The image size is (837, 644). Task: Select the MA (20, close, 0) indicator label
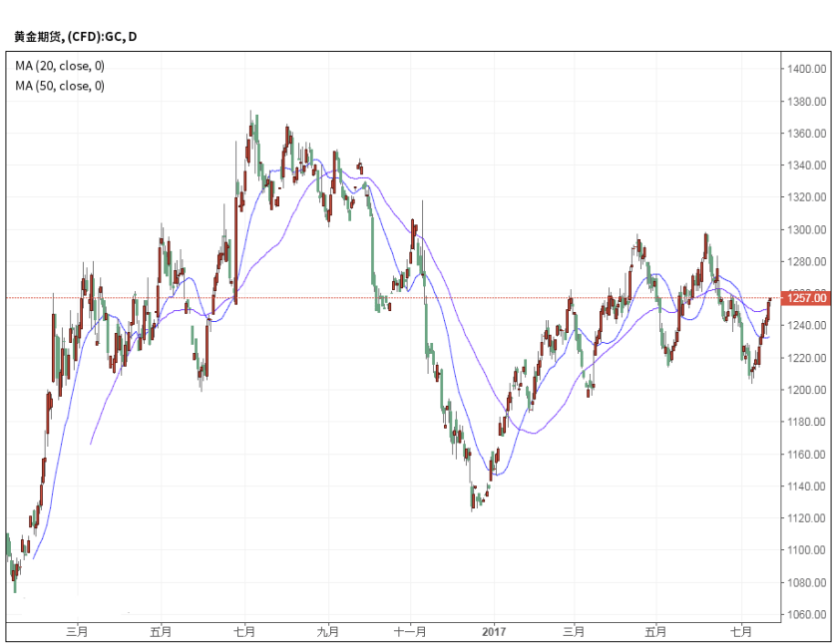pyautogui.click(x=60, y=66)
